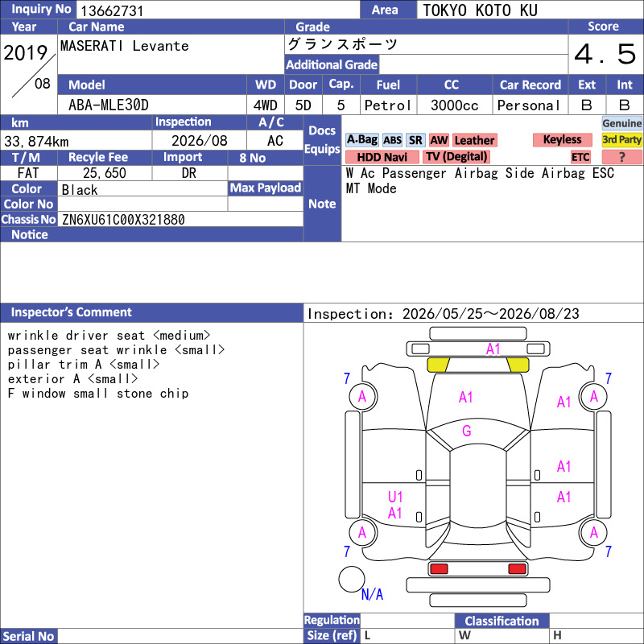The width and height of the screenshot is (644, 644).
Task: Click the Leather equipment badge
Action: 474,140
